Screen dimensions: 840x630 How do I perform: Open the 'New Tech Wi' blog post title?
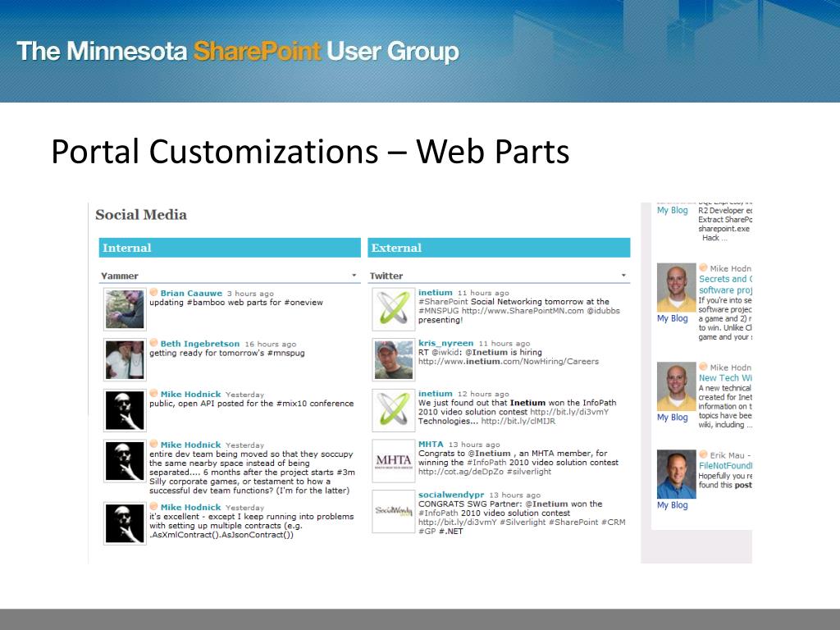pyautogui.click(x=725, y=377)
